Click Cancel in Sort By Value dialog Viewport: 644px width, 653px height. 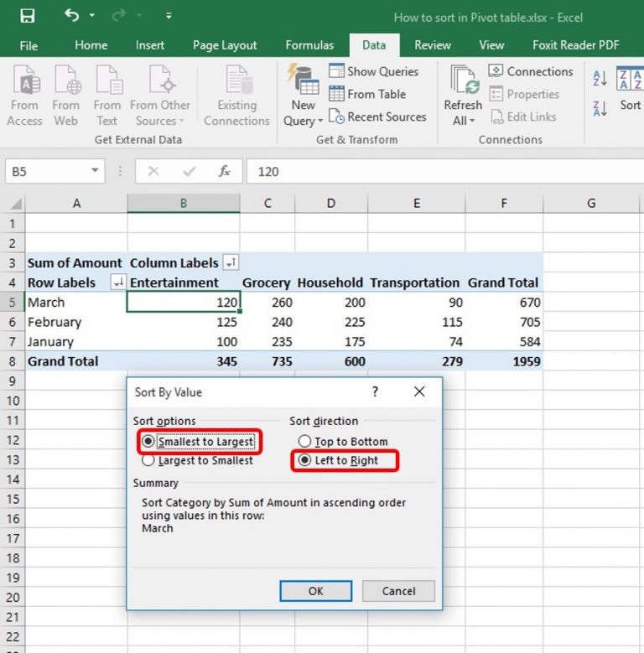[x=398, y=591]
